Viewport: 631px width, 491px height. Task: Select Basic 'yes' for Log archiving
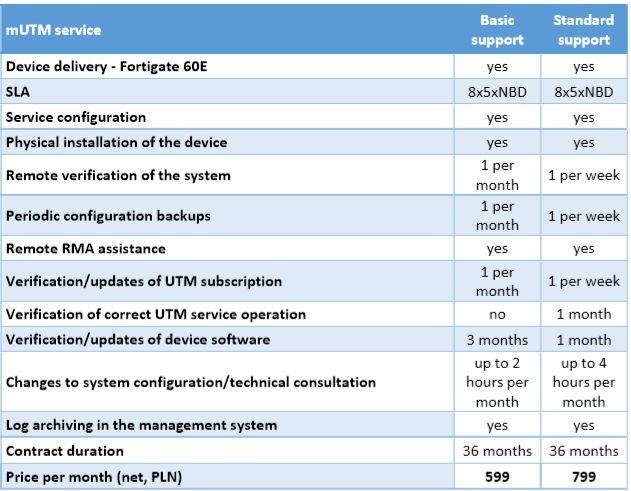[497, 426]
